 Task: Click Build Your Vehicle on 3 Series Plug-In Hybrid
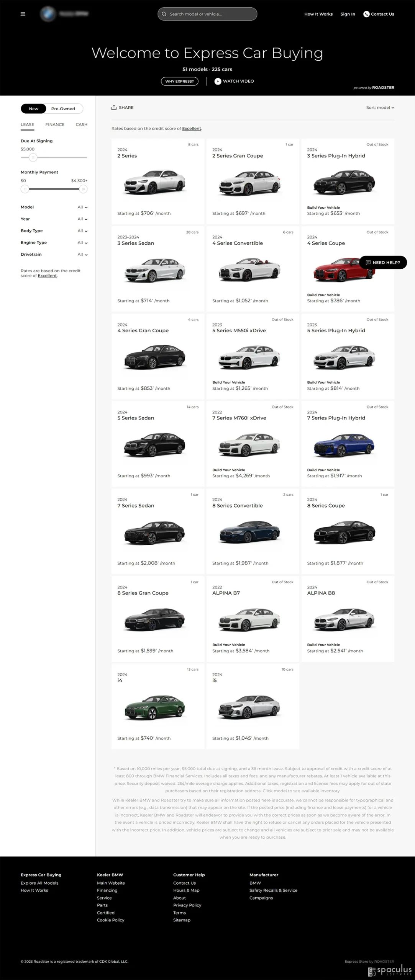(323, 207)
